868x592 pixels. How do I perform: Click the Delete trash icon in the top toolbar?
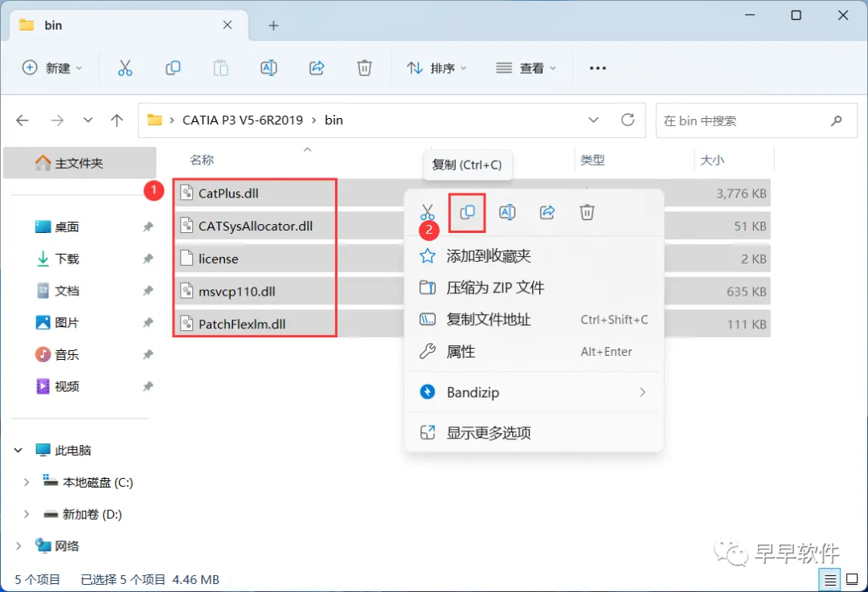[x=364, y=68]
